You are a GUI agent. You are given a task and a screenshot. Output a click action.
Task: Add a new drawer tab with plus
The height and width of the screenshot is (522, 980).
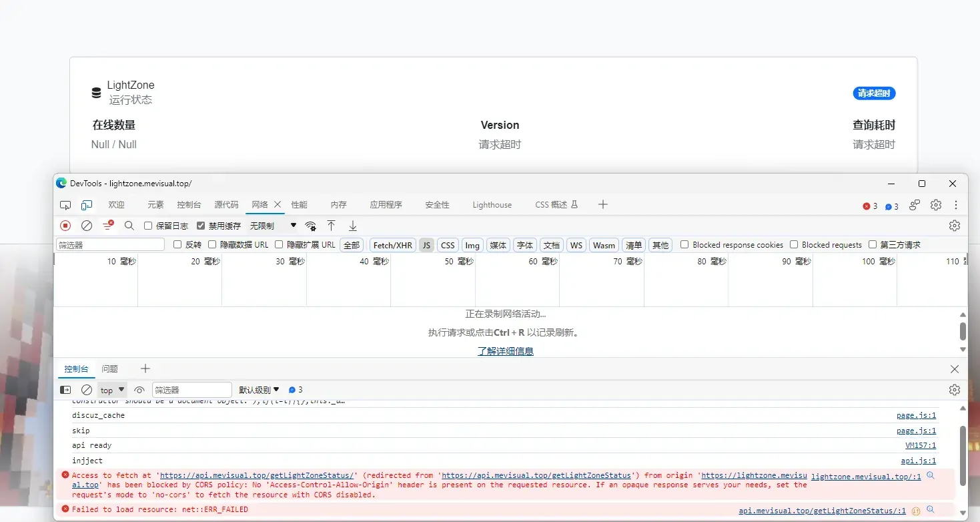point(145,368)
